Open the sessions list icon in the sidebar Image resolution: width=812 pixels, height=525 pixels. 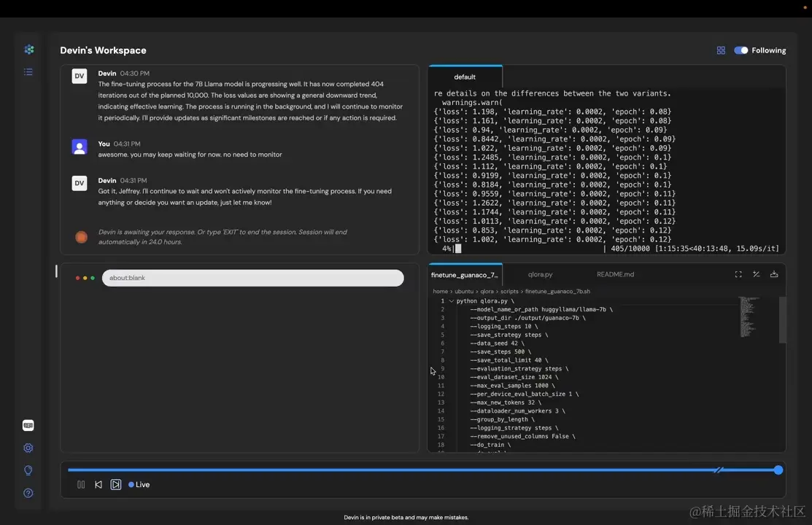(28, 72)
